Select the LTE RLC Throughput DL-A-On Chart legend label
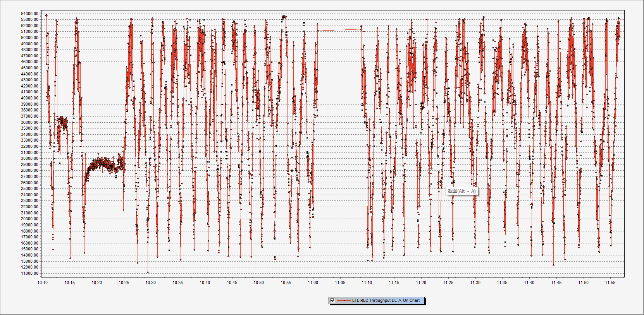The image size is (644, 315). (x=386, y=300)
